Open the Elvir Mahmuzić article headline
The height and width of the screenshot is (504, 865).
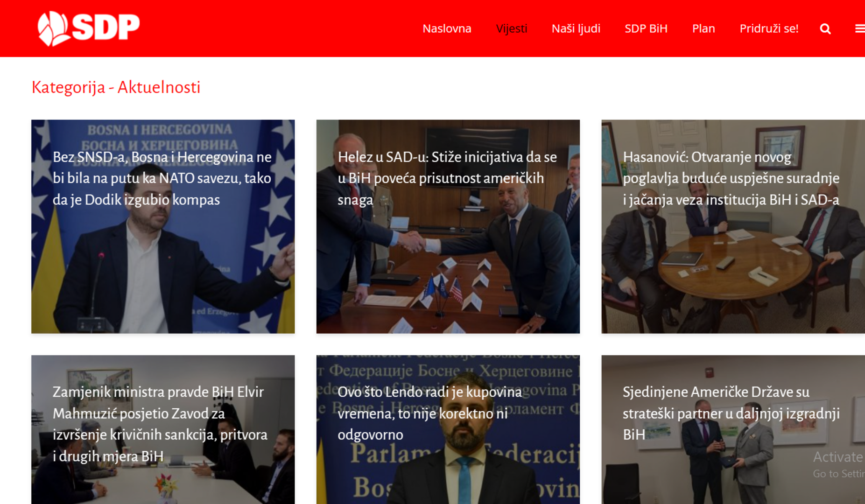coord(160,424)
